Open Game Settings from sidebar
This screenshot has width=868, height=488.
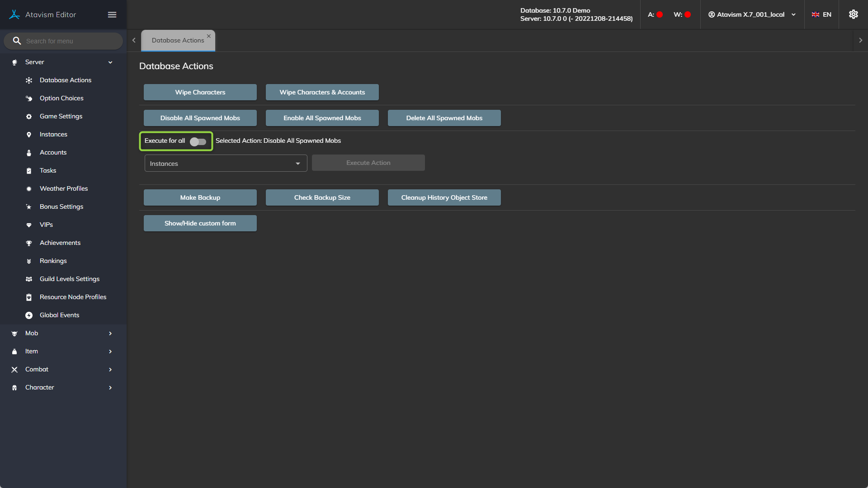click(61, 117)
